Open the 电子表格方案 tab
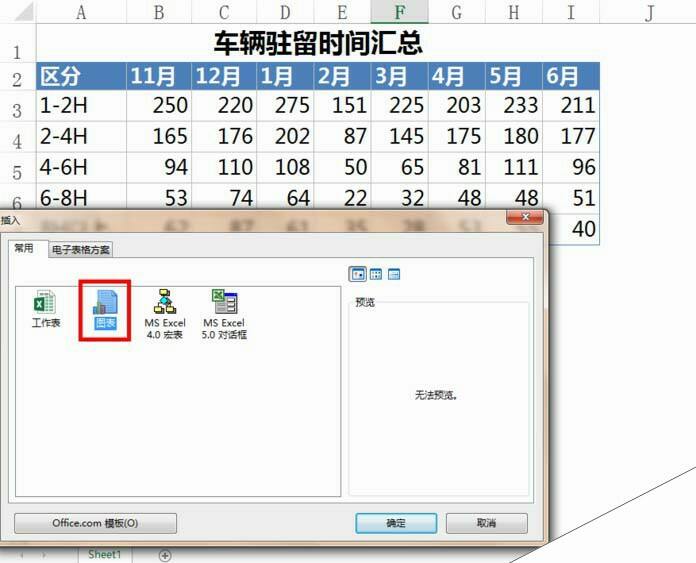This screenshot has width=696, height=563. pos(81,250)
